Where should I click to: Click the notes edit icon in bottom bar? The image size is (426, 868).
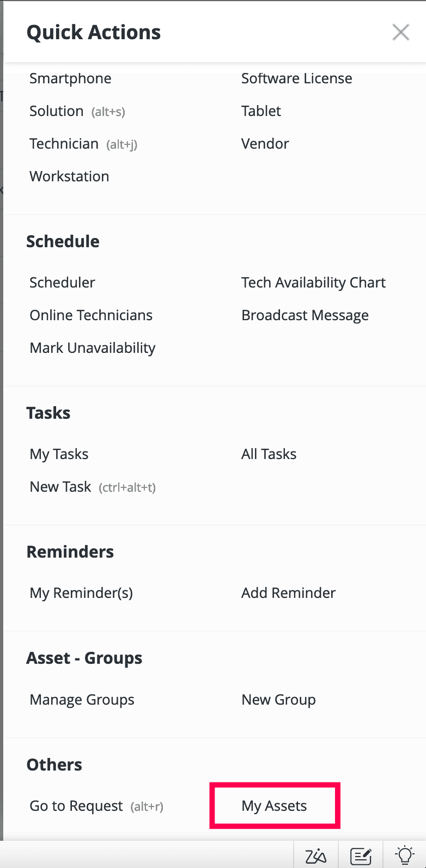point(361,855)
